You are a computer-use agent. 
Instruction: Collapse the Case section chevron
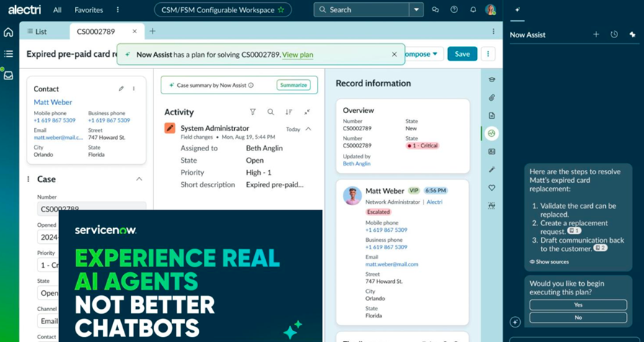pos(139,179)
